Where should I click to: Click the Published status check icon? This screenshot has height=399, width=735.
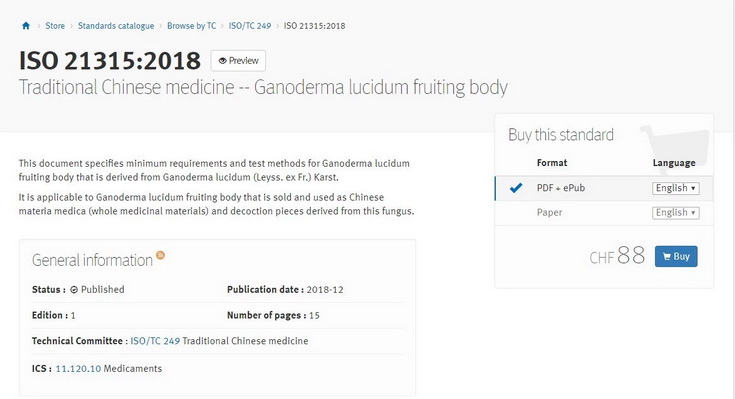(74, 290)
